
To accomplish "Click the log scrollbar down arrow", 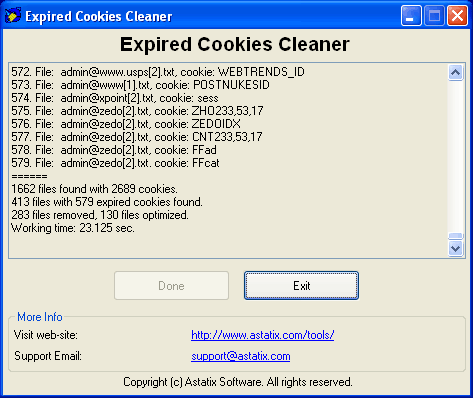I will (455, 248).
